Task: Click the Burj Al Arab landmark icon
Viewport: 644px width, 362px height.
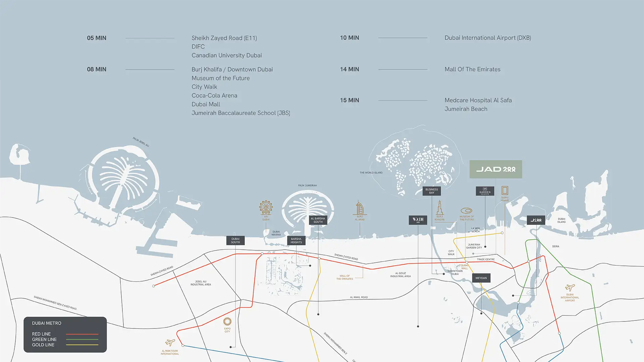Action: (x=360, y=208)
